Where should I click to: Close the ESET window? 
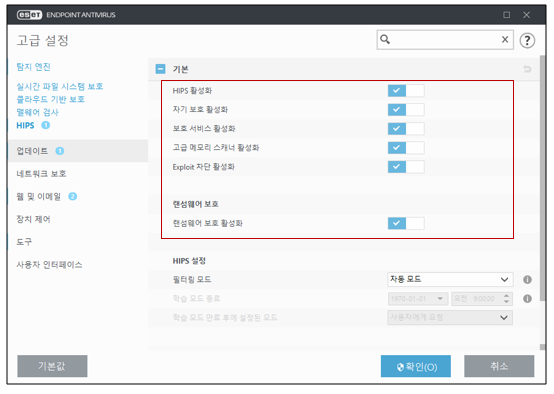pyautogui.click(x=526, y=15)
